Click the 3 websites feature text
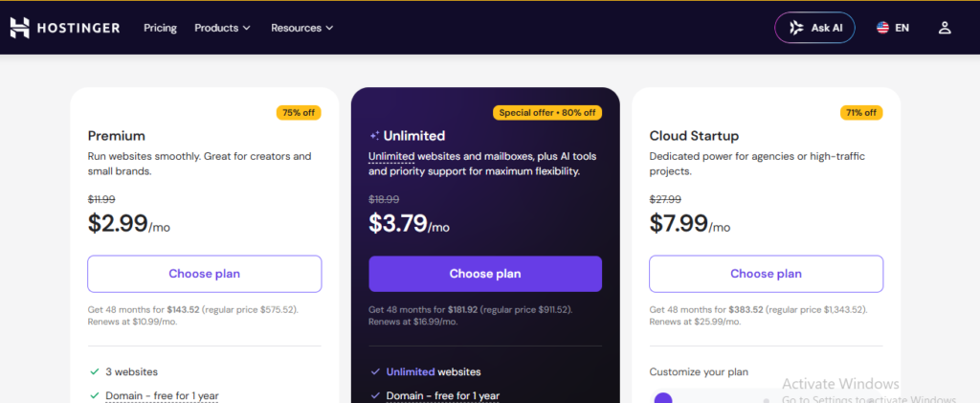Viewport: 980px width, 403px height. click(131, 371)
